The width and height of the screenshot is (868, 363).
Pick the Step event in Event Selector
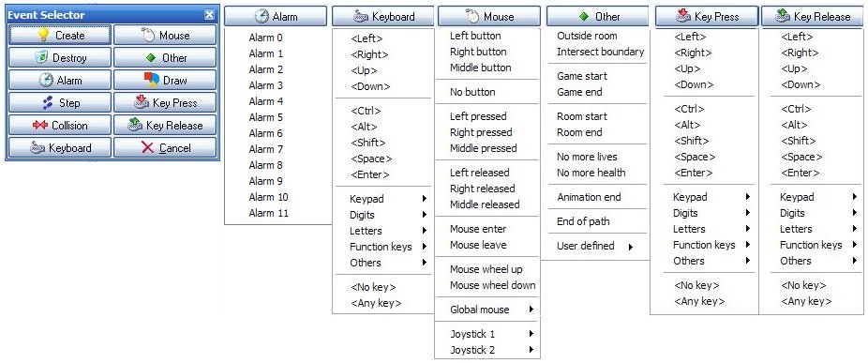click(60, 103)
